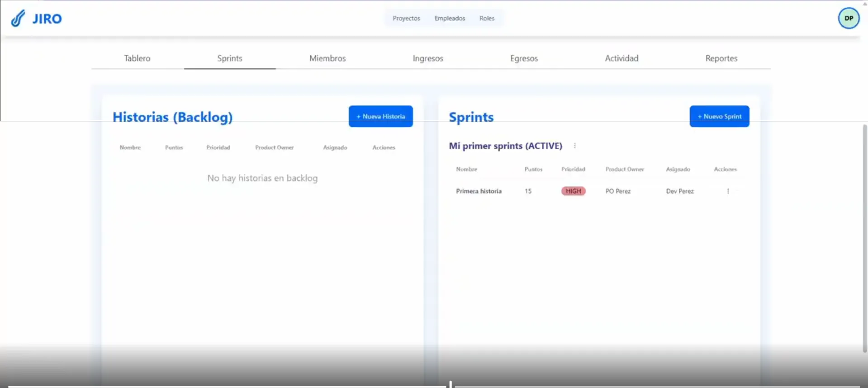
Task: Click the JIRO brand name
Action: click(47, 19)
